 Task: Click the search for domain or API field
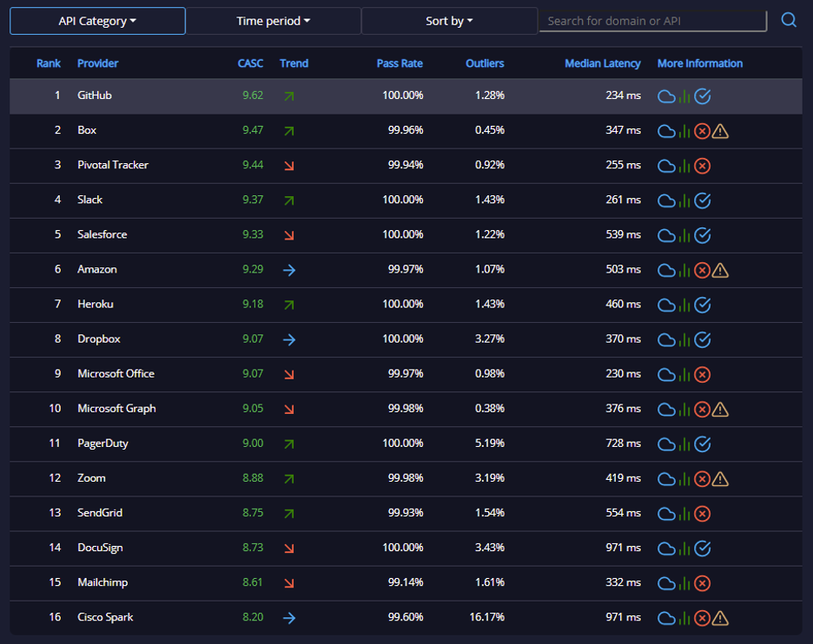pyautogui.click(x=653, y=21)
